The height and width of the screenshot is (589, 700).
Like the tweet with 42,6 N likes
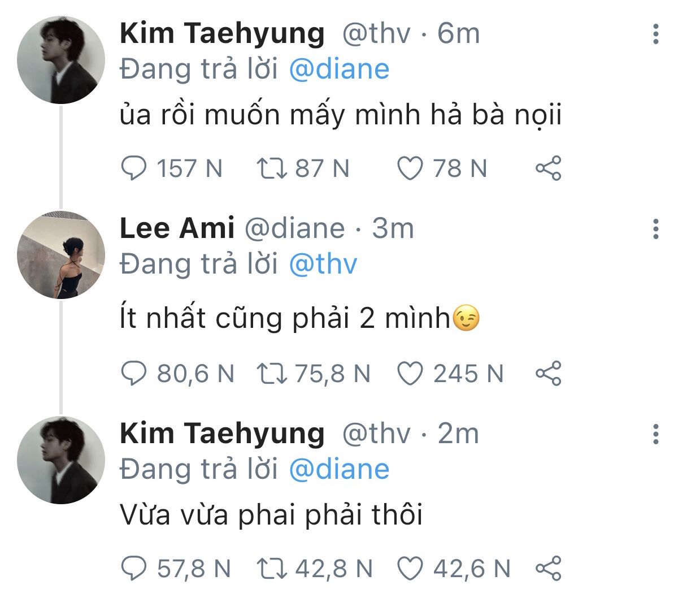click(x=410, y=569)
